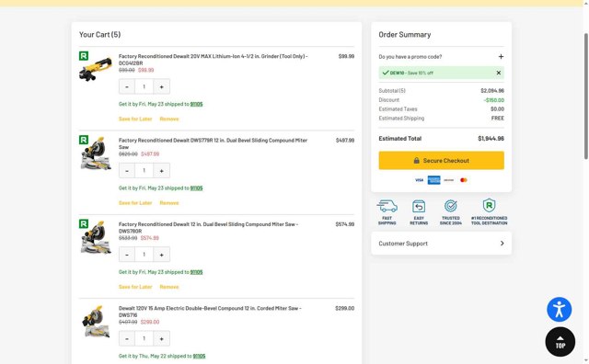Save the 20V MAX Grinder for later
Viewport: 589px width, 364px height.
tap(135, 119)
